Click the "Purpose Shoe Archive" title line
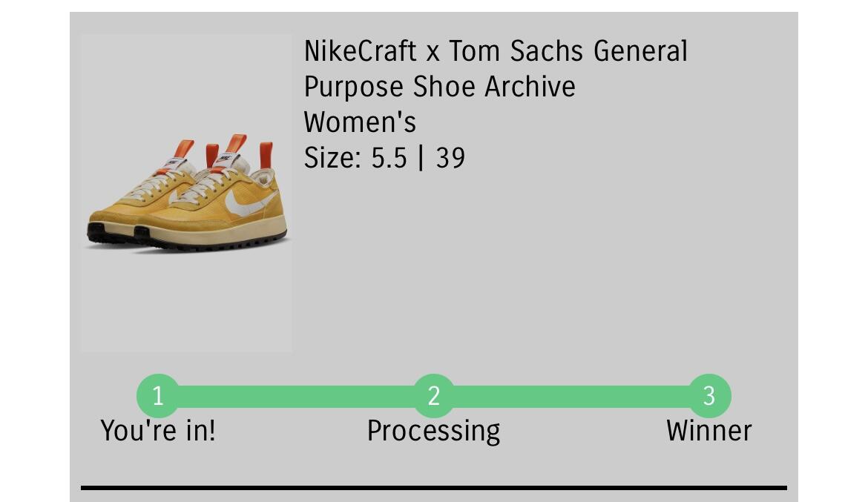The width and height of the screenshot is (868, 502). tap(440, 87)
